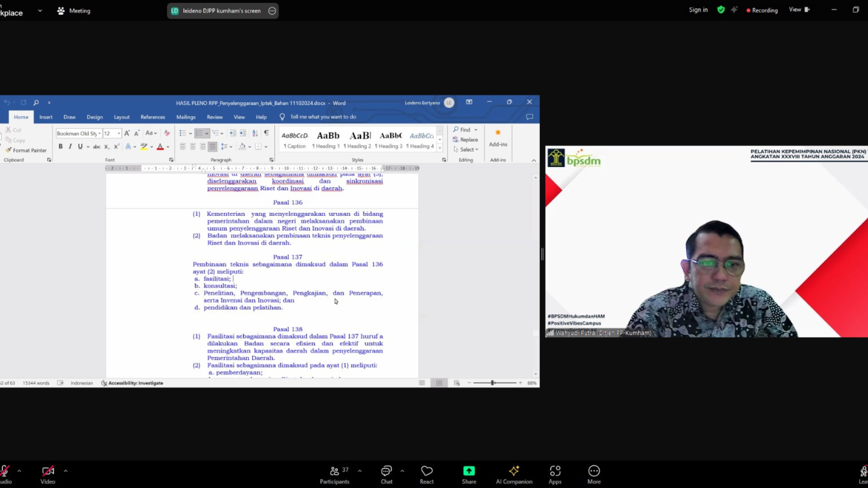Click the Find magnifier in ribbon
This screenshot has width=868, height=488.
(456, 130)
